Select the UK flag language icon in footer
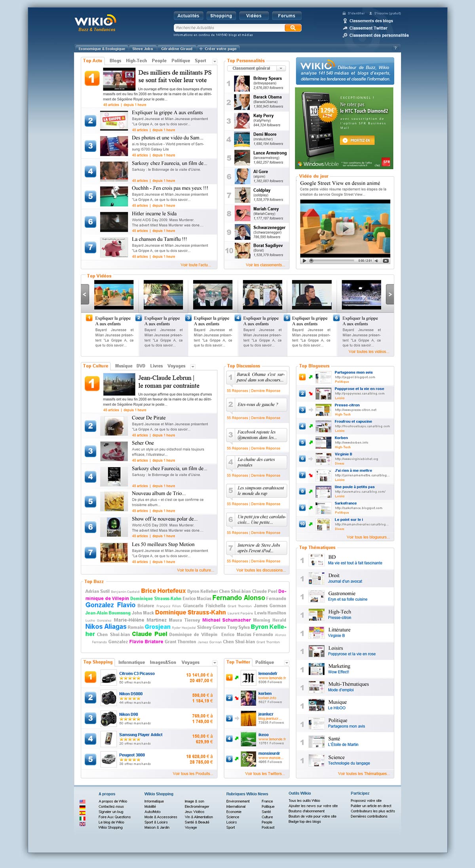 coord(82,824)
